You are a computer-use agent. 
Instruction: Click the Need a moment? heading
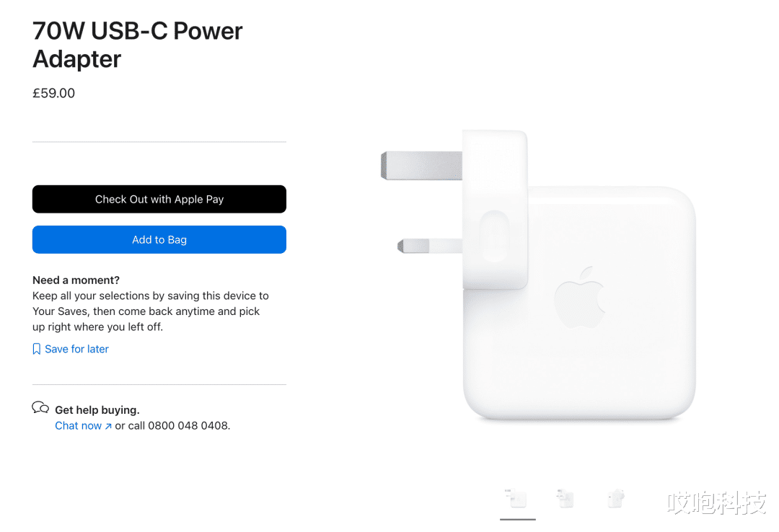click(76, 280)
